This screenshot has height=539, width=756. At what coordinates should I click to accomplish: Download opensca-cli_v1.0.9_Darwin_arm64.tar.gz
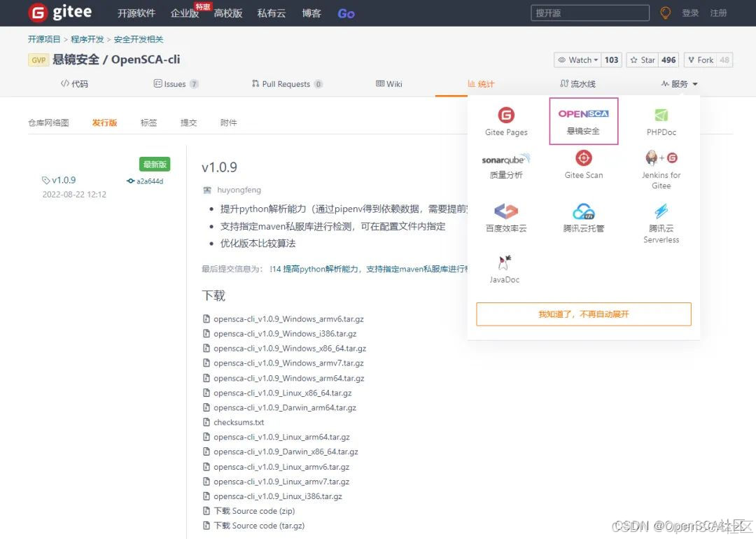point(285,407)
